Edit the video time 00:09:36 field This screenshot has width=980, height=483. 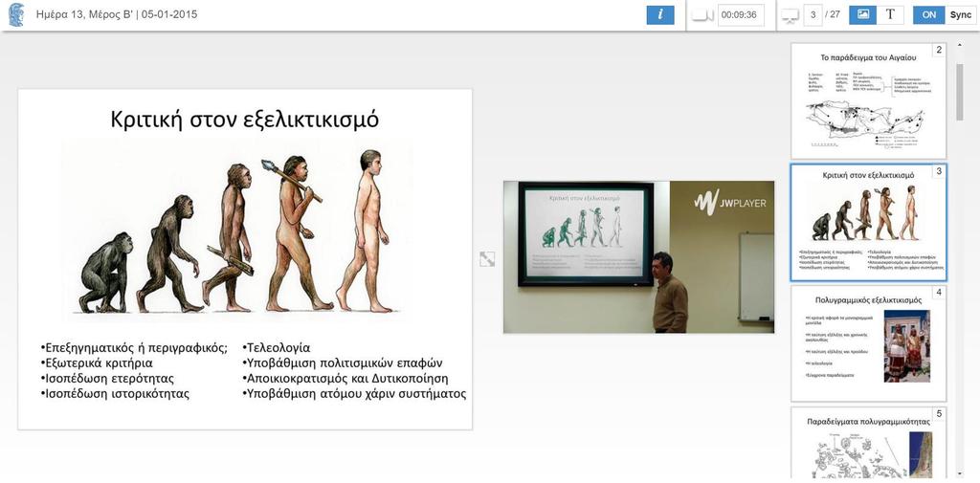point(741,15)
